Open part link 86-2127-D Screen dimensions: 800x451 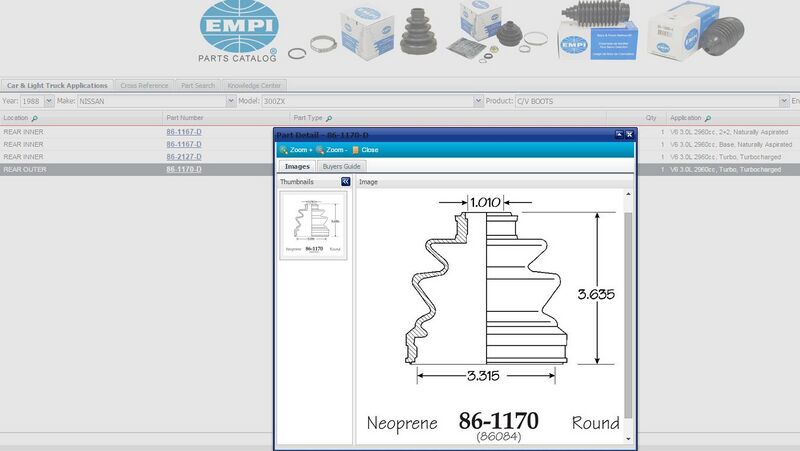click(184, 157)
